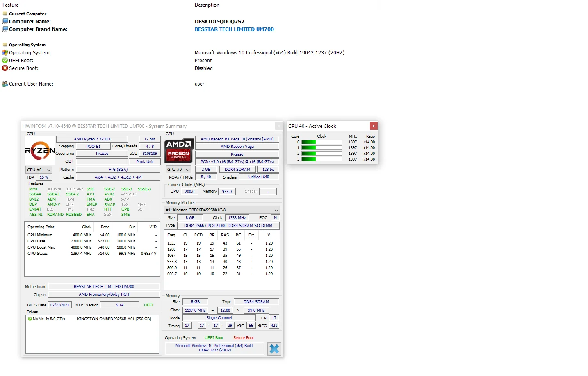Click the GPU memory clock 933.0 value

tap(227, 191)
